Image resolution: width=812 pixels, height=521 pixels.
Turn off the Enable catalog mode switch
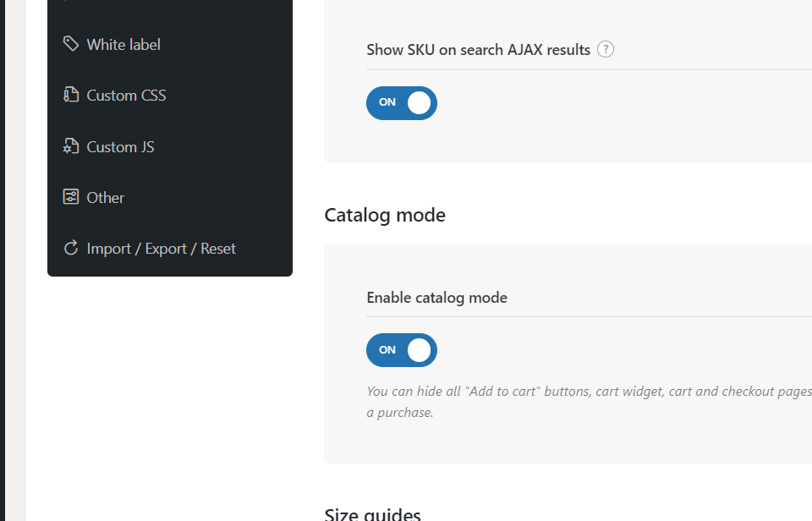pos(401,350)
